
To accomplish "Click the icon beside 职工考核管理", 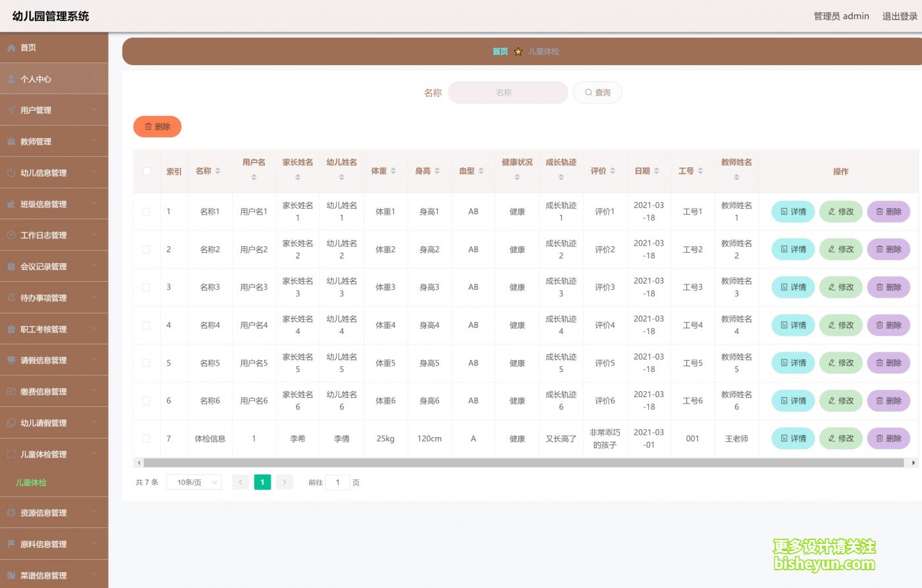I will 11,329.
